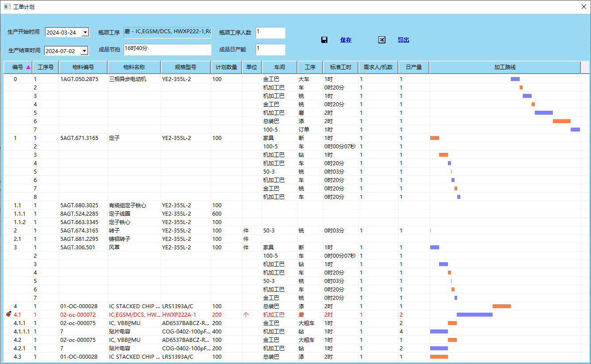Click the 保存 link
Screen dimensions: 591x364
[346, 40]
